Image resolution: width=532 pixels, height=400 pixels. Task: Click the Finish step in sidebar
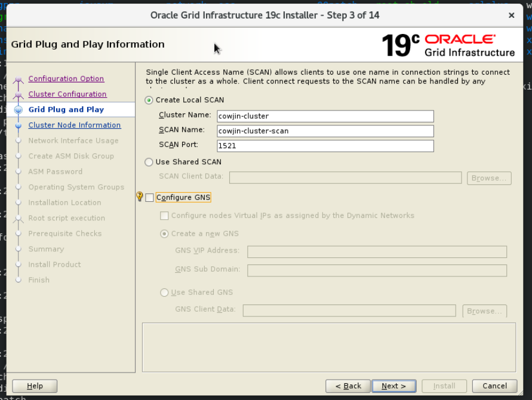39,280
